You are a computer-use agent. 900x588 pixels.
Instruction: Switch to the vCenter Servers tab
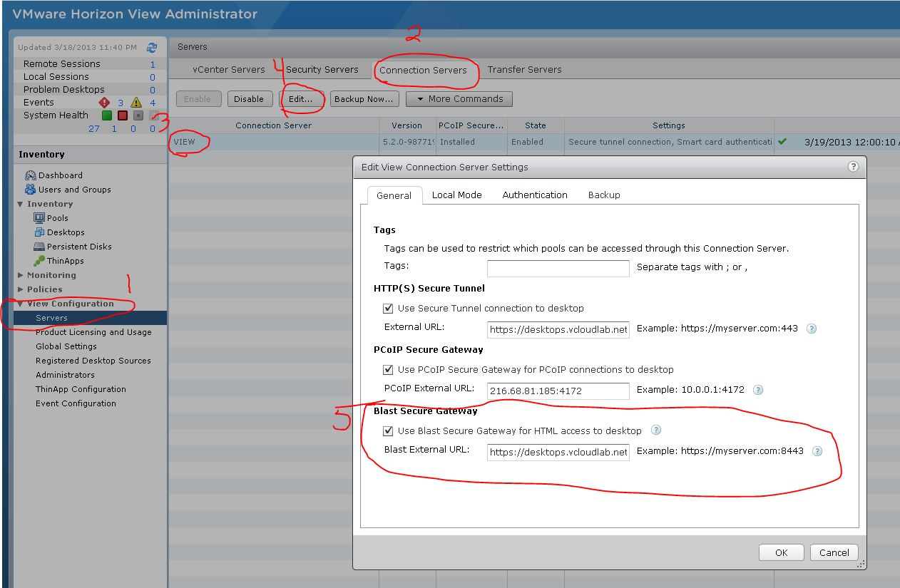(x=228, y=70)
